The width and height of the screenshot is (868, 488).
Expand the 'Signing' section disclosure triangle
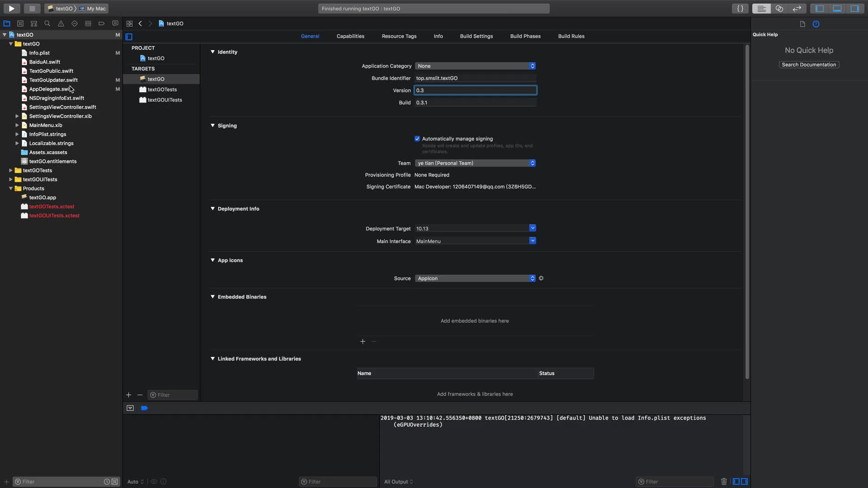pyautogui.click(x=213, y=126)
